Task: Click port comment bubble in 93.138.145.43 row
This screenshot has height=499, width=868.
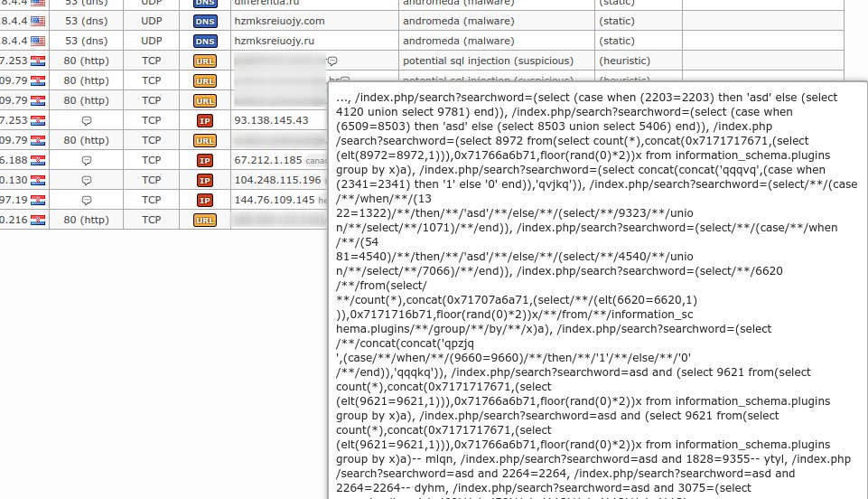Action: click(x=87, y=121)
